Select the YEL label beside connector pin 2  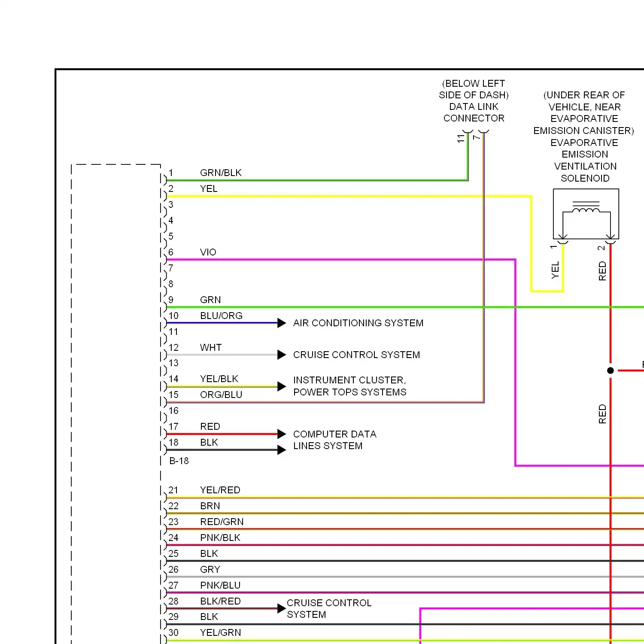209,188
